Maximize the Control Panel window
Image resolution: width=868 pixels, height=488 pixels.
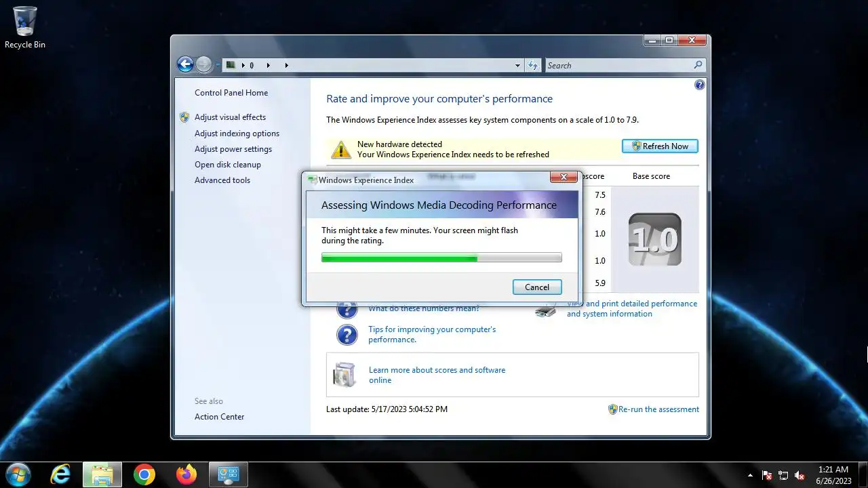[669, 40]
